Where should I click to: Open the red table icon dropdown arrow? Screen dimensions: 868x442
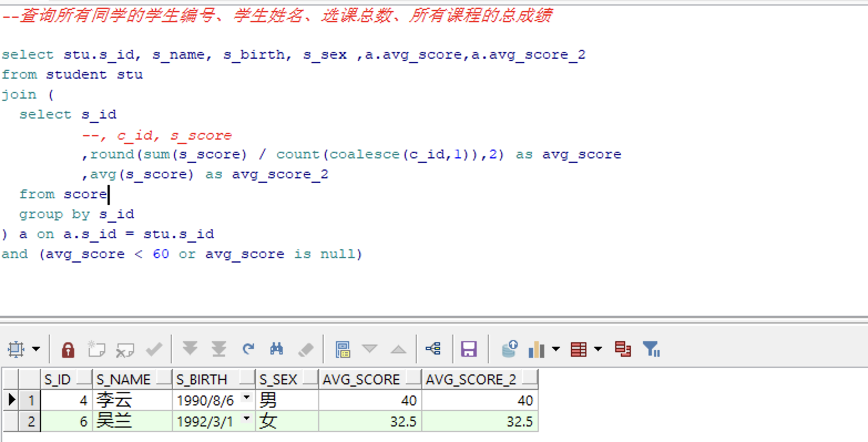coord(598,349)
